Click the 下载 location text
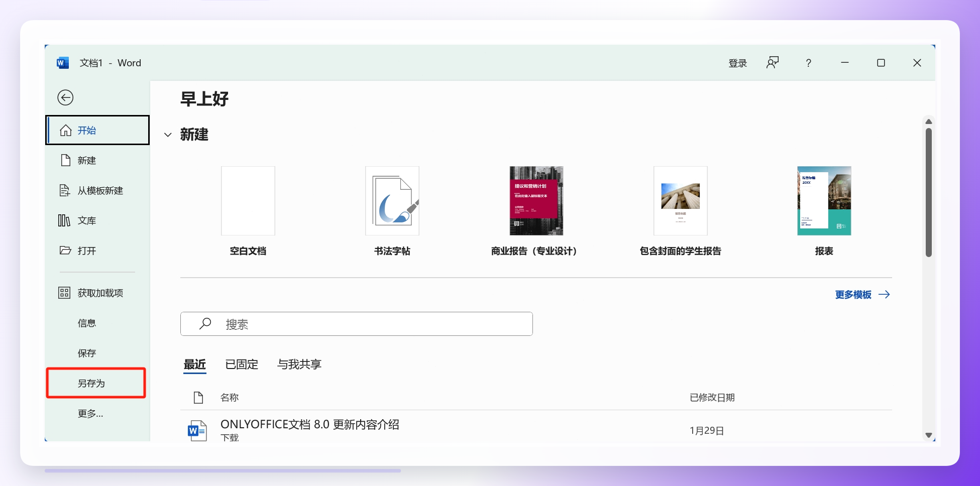The image size is (980, 486). click(230, 438)
